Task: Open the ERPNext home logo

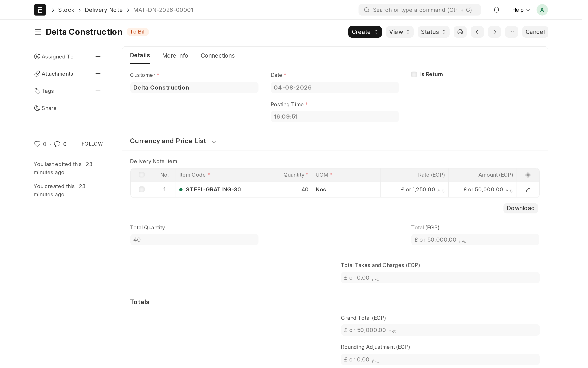Action: coord(40,10)
